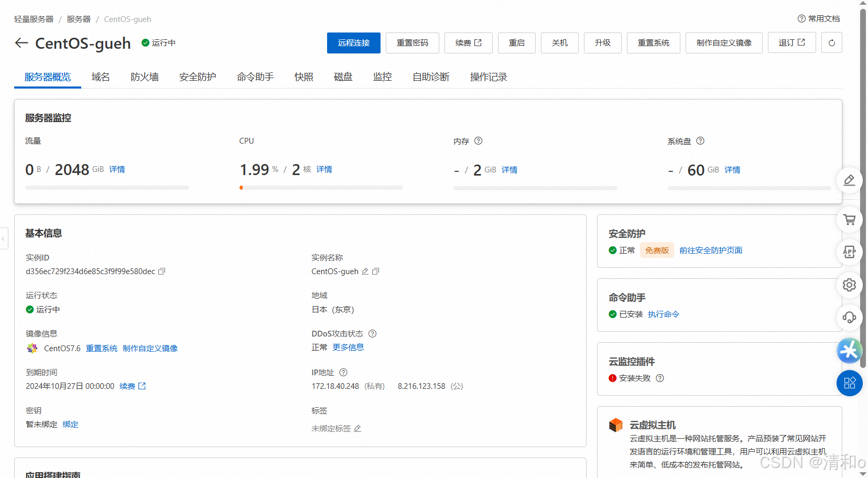Open the floating settings gear icon
The width and height of the screenshot is (868, 478).
coord(850,285)
